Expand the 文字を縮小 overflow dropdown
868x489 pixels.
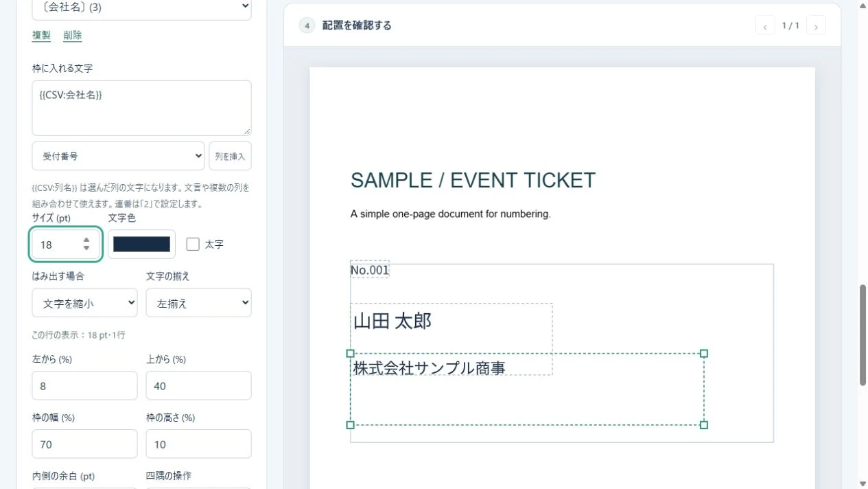click(84, 303)
